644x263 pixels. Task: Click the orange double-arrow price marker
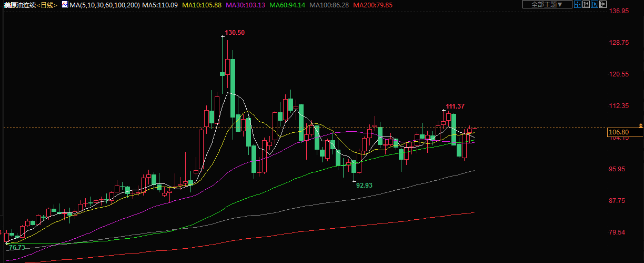click(x=640, y=125)
